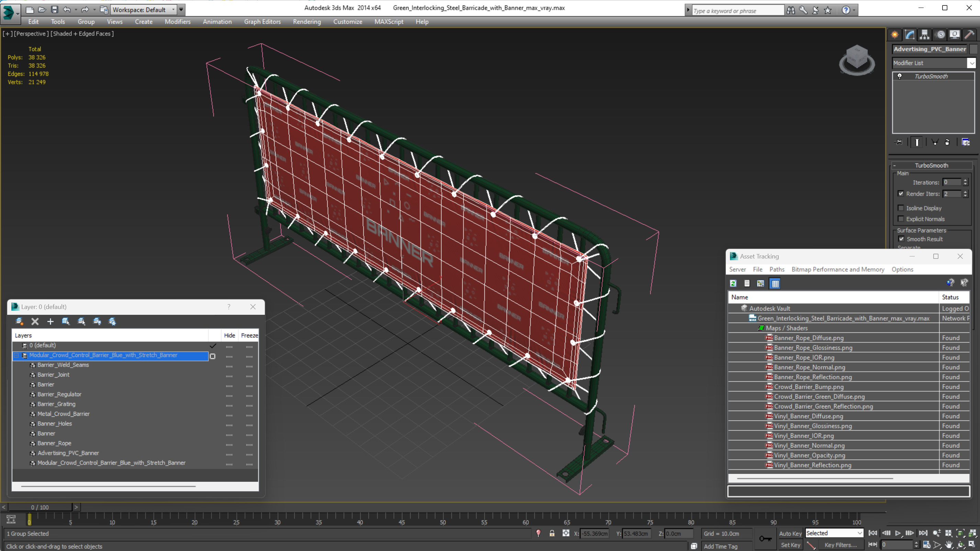
Task: Click the Pin Stack icon
Action: tap(899, 142)
